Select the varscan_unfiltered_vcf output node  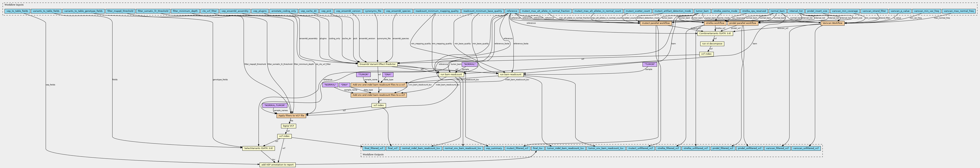click(805, 148)
